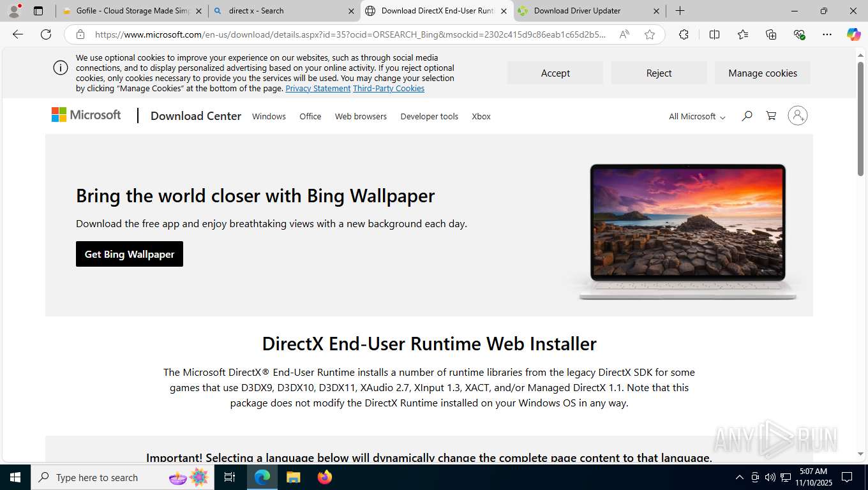The height and width of the screenshot is (490, 868).
Task: Add page to favorites star icon
Action: 650,34
